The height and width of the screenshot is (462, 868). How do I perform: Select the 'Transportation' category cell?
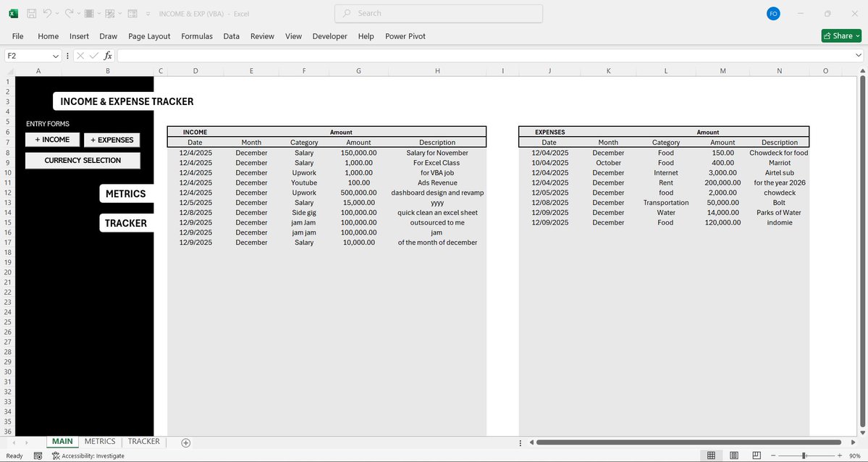click(x=666, y=203)
